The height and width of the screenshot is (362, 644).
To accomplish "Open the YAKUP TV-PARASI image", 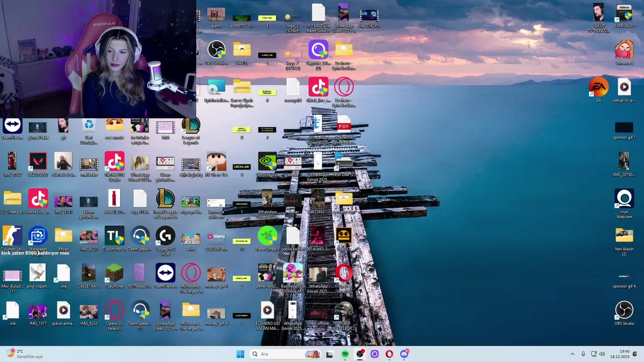I will coord(599,18).
